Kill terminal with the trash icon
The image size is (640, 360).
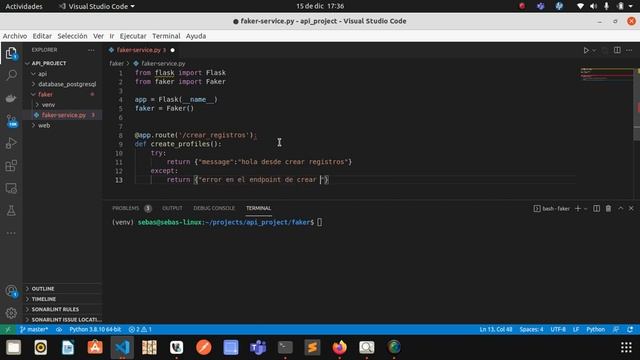click(608, 209)
